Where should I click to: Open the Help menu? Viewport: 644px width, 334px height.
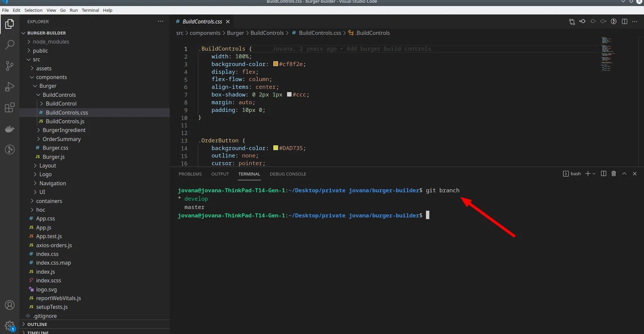(107, 10)
